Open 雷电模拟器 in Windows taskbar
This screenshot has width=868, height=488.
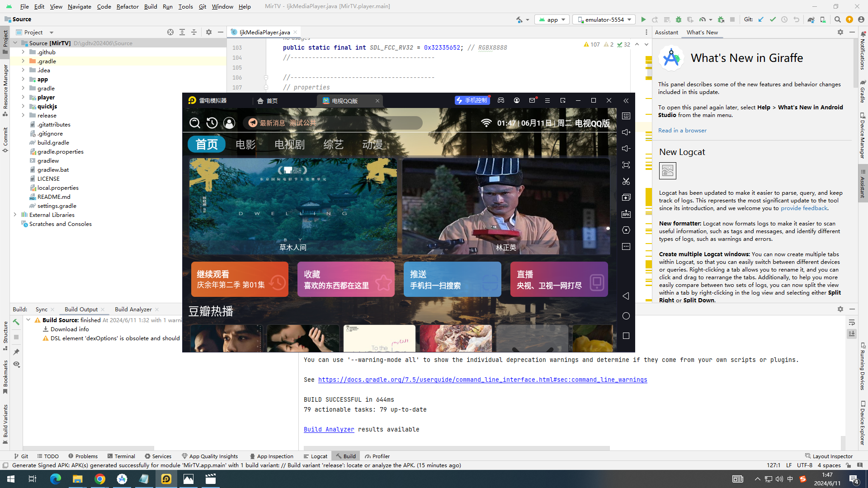(166, 479)
